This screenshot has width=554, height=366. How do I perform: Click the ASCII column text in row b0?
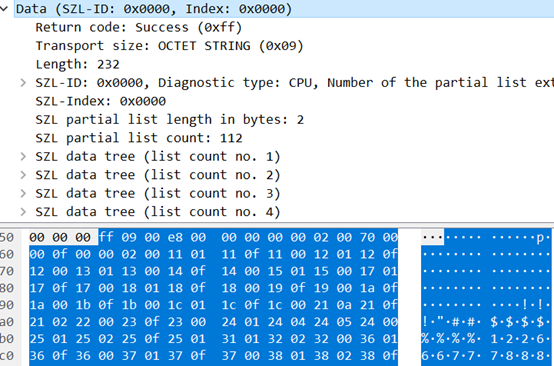486,339
